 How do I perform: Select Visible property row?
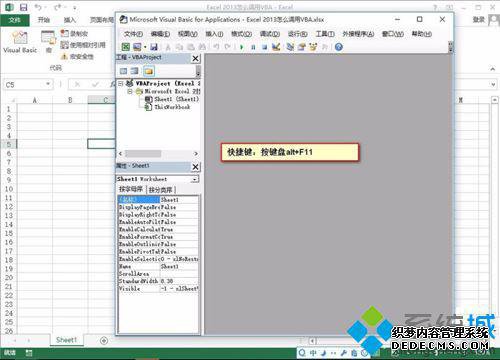[x=158, y=288]
